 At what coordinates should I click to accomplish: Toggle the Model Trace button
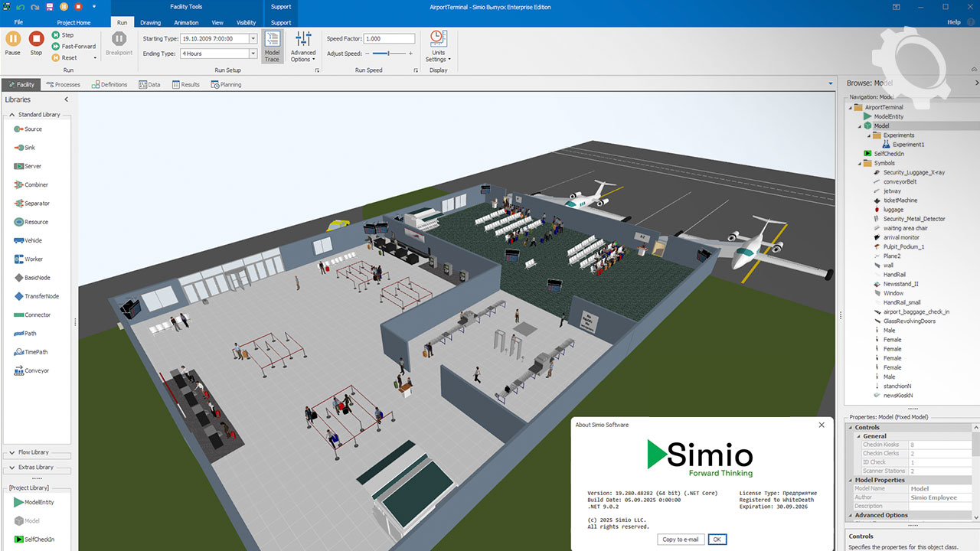tap(272, 47)
